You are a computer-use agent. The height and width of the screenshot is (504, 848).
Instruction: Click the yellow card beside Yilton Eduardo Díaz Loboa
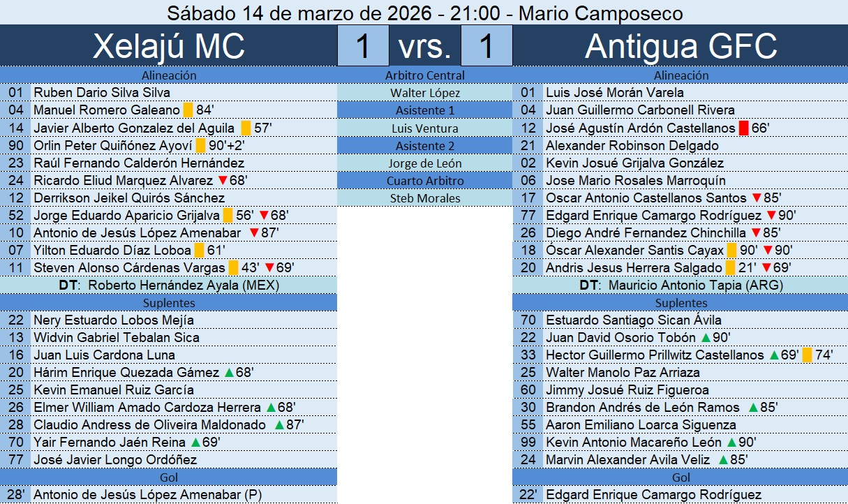[x=199, y=251]
